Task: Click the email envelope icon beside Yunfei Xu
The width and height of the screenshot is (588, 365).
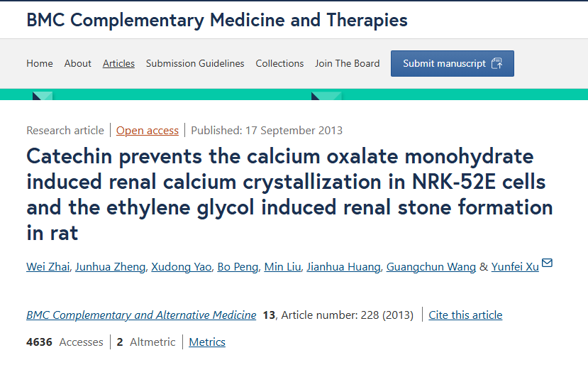Action: point(547,263)
